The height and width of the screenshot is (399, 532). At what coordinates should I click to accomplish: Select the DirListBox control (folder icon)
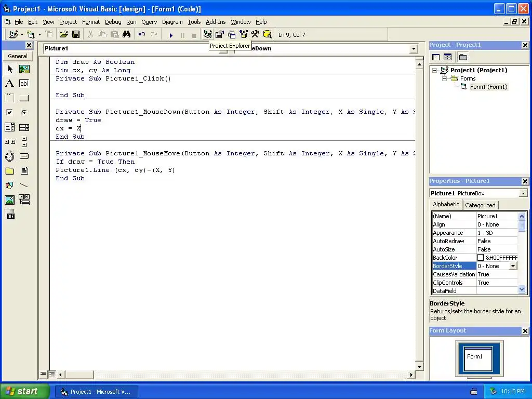[10, 170]
